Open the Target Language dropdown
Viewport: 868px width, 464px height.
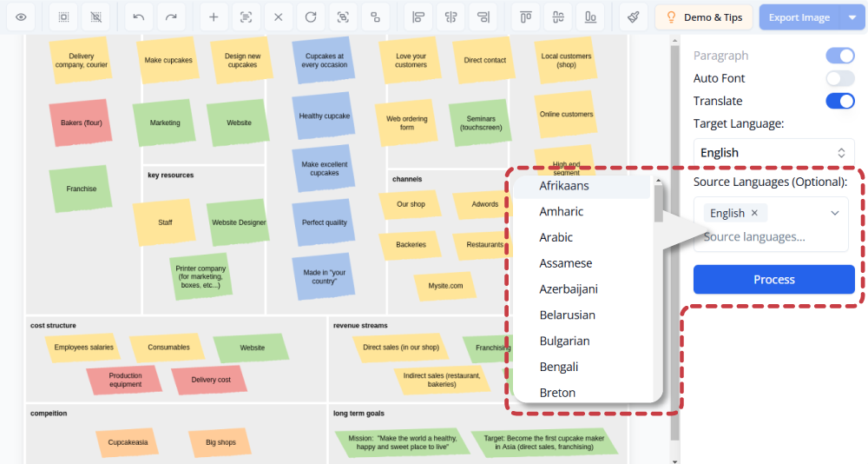pos(773,153)
